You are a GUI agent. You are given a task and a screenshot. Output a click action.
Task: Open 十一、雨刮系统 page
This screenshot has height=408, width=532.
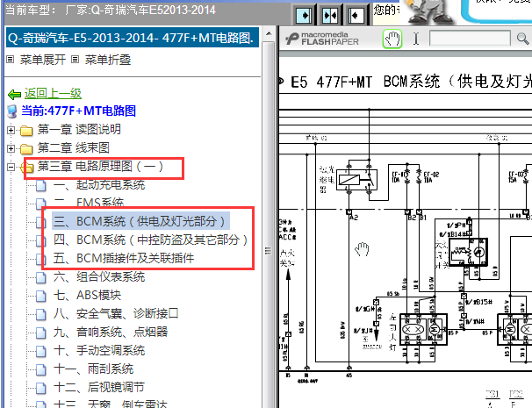click(93, 369)
